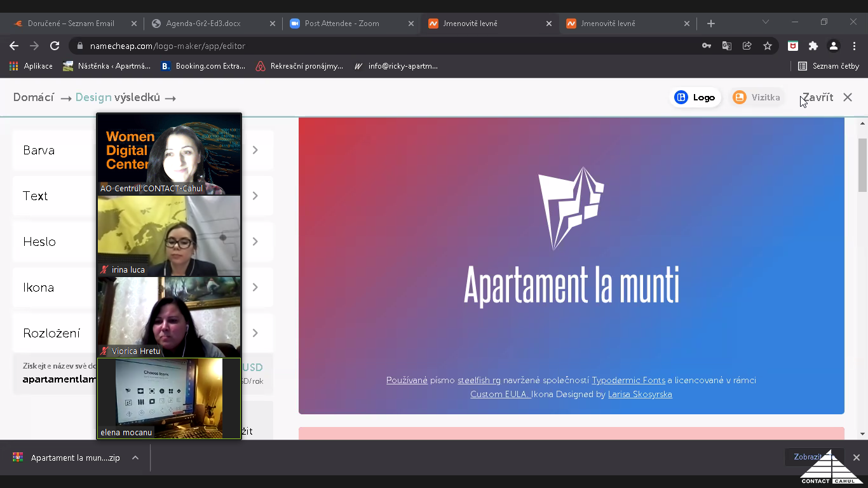The image size is (868, 488).
Task: Click Zavřít to close the editor
Action: point(818,97)
